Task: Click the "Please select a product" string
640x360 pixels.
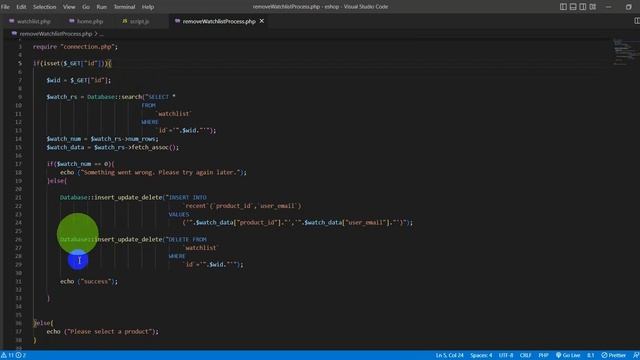Action: (x=111, y=331)
